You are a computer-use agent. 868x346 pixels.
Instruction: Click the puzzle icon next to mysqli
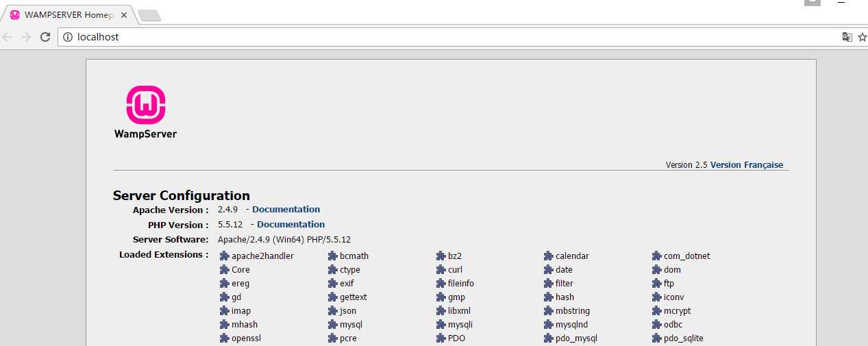click(x=441, y=325)
